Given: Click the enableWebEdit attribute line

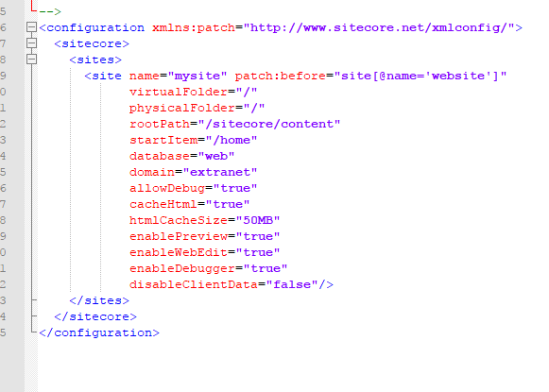Looking at the screenshot, I should point(204,253).
